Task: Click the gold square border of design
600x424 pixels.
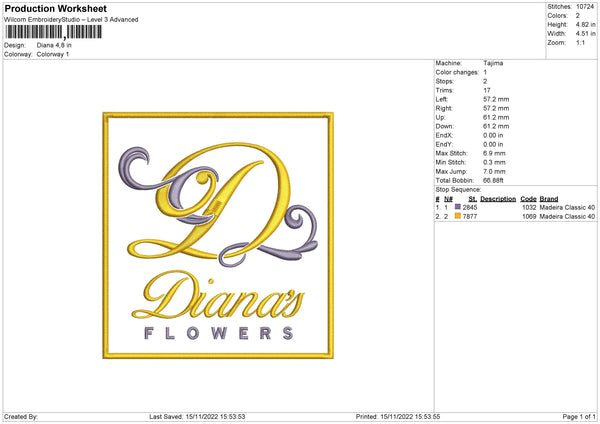Action: tap(218, 115)
